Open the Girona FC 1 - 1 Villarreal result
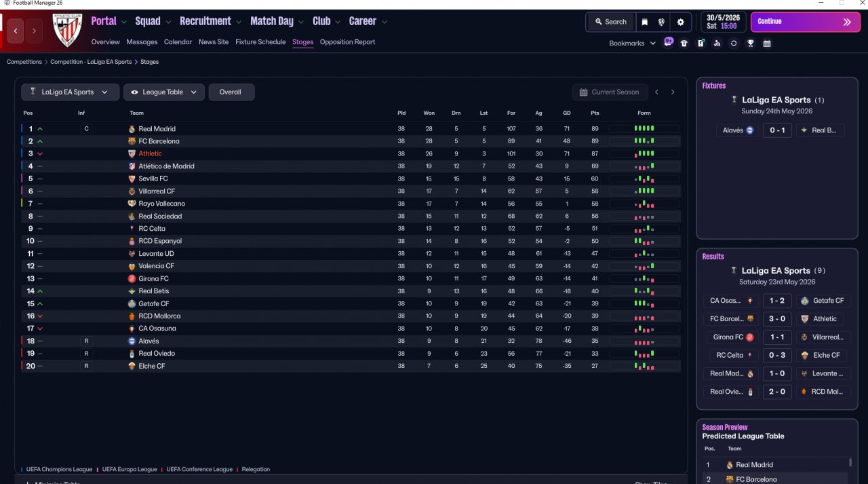 click(x=776, y=337)
